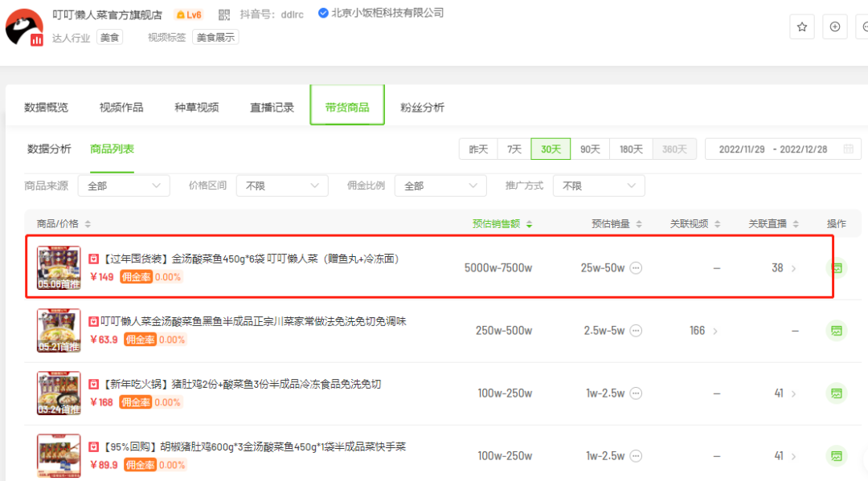The image size is (868, 481).
Task: Select the 30天 time range
Action: 551,149
